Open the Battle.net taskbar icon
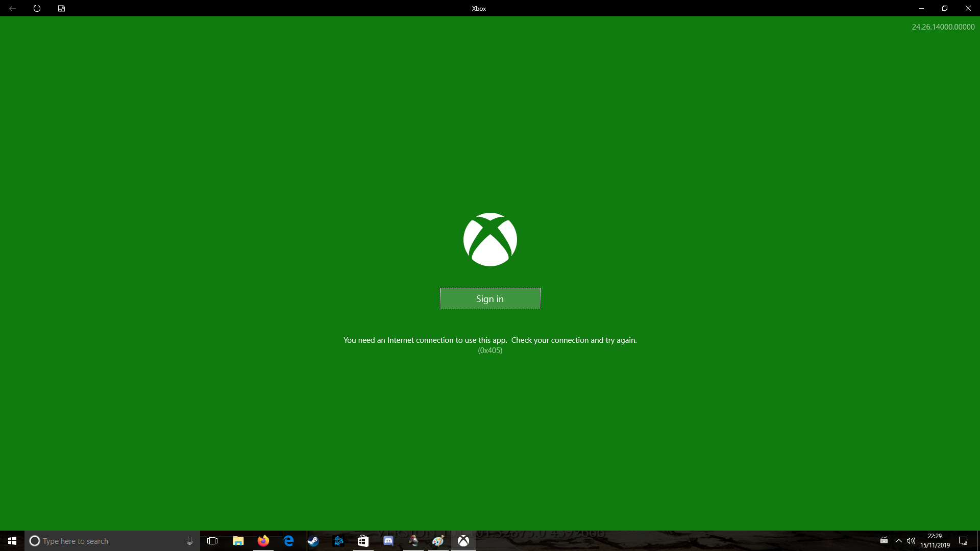This screenshot has width=980, height=551. 338,541
